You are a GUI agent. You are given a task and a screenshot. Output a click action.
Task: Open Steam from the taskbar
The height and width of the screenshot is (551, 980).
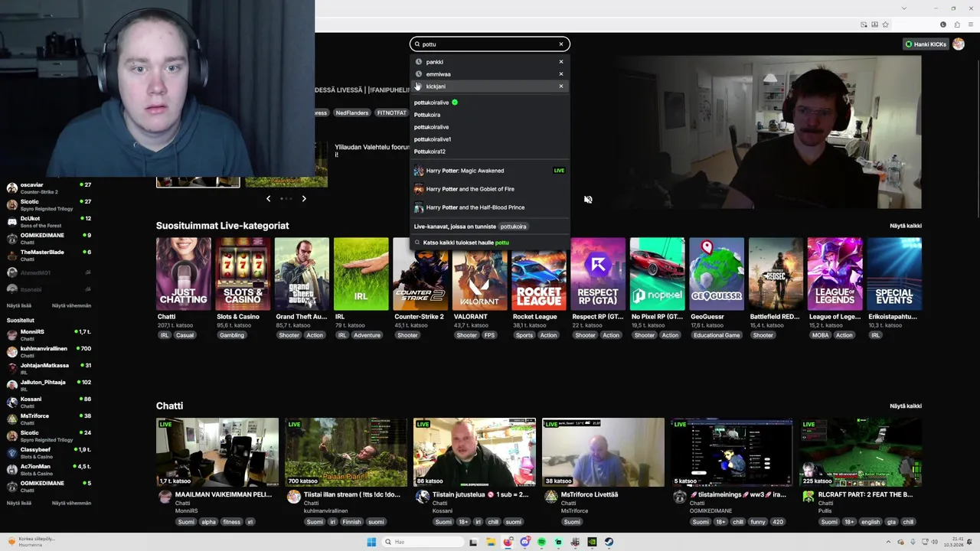click(609, 542)
